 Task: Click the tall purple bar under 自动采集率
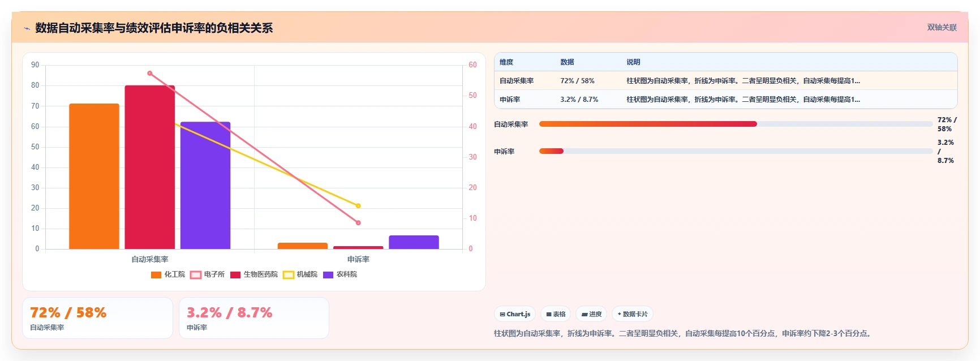point(205,186)
